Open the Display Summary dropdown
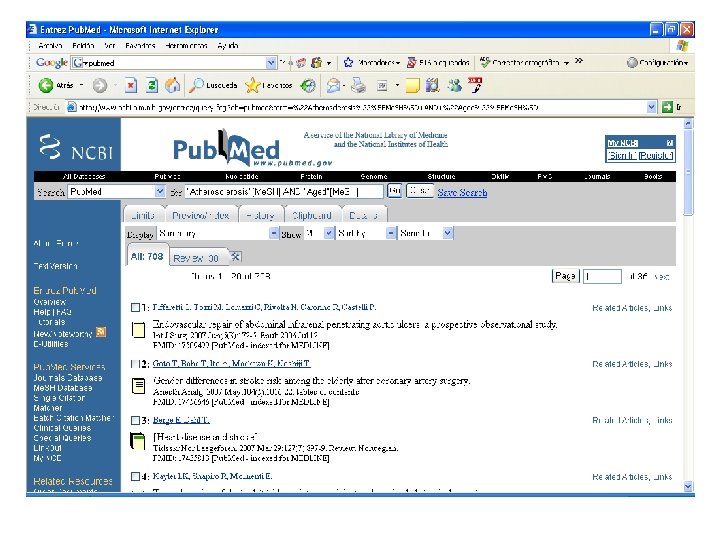This screenshot has width=720, height=540. [273, 233]
